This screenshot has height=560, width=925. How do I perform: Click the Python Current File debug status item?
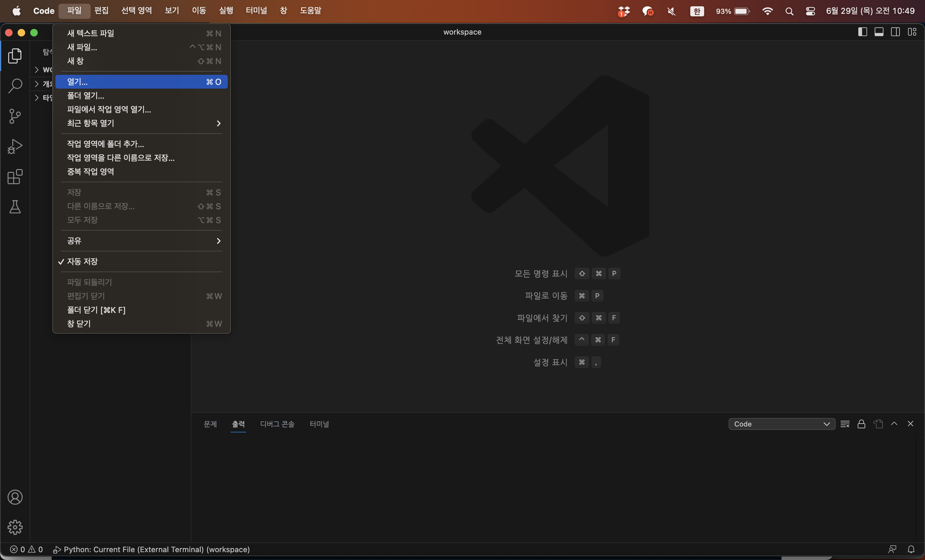(151, 549)
